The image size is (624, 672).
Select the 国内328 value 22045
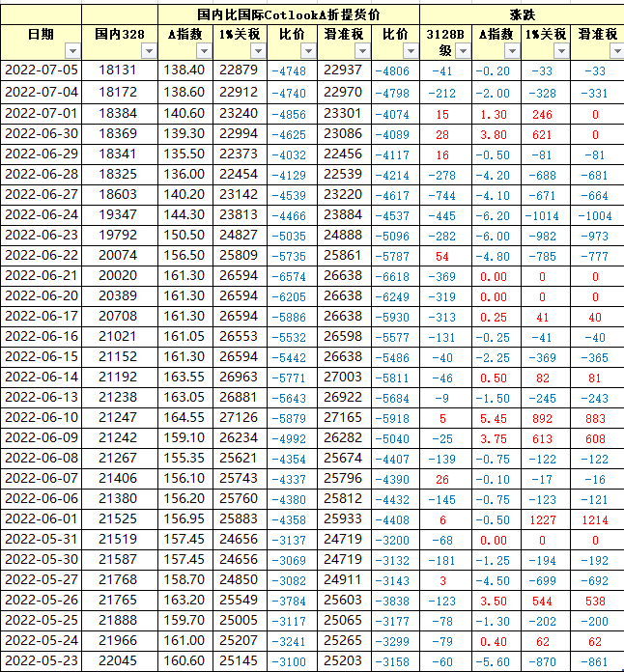pyautogui.click(x=120, y=660)
